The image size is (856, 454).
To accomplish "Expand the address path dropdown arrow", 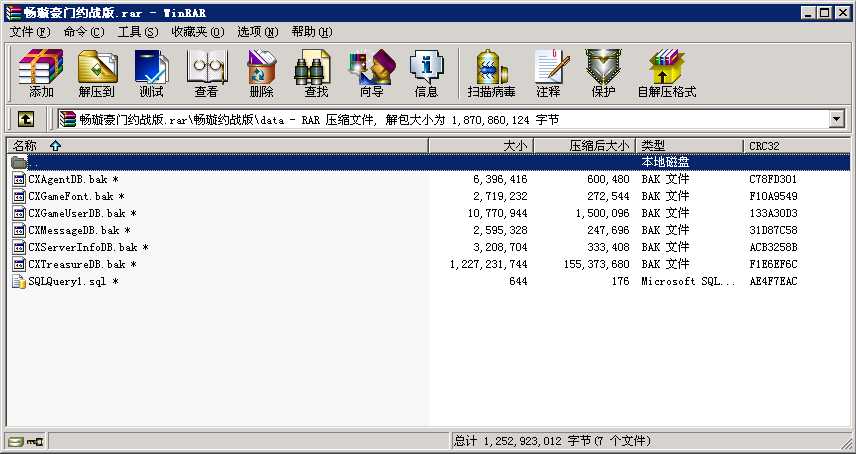I will point(836,119).
